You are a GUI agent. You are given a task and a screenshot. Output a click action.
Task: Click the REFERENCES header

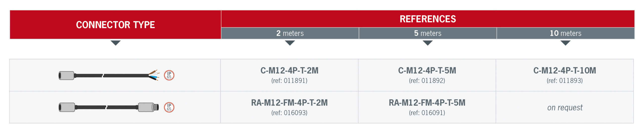428,19
